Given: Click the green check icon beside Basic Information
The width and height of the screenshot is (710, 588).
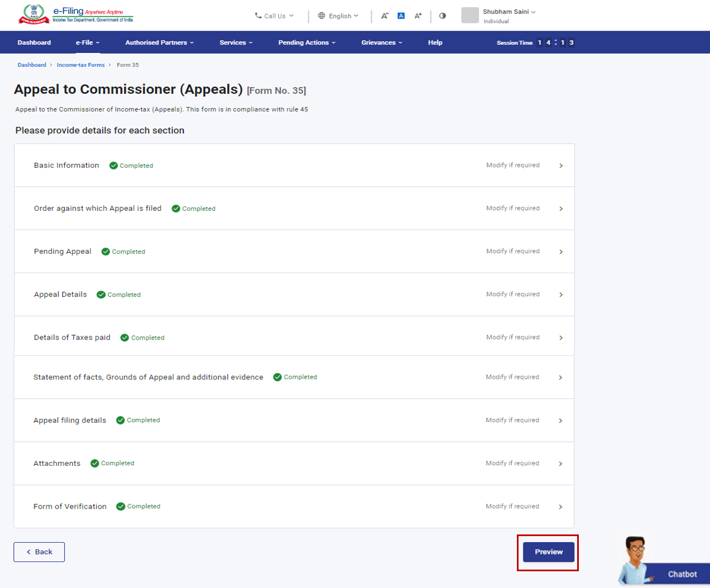Looking at the screenshot, I should (x=113, y=166).
